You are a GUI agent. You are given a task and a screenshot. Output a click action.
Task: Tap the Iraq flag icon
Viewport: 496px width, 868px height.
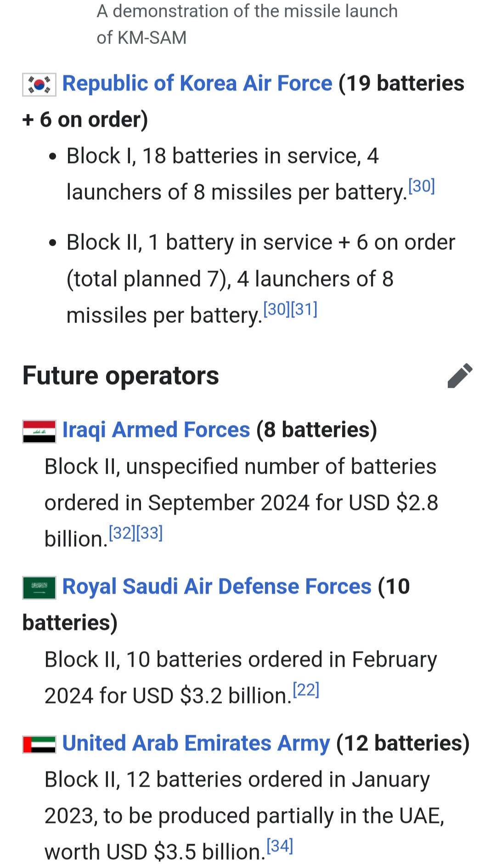pyautogui.click(x=39, y=431)
